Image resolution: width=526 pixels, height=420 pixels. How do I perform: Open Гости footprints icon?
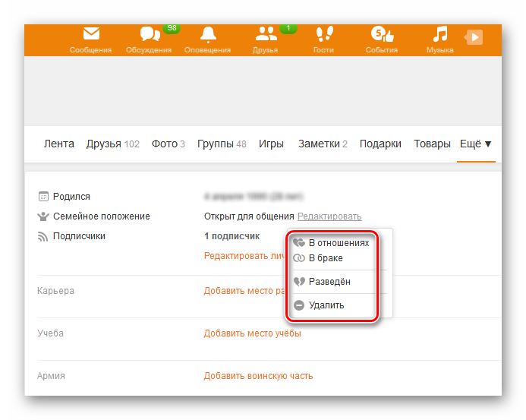pyautogui.click(x=324, y=34)
